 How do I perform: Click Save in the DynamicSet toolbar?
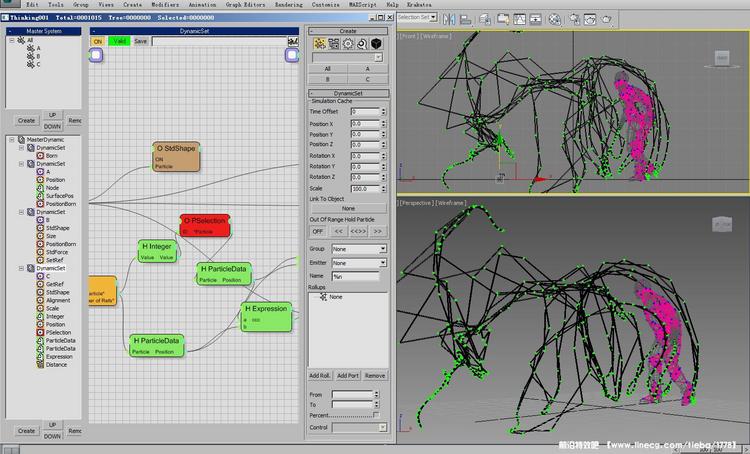click(x=141, y=42)
